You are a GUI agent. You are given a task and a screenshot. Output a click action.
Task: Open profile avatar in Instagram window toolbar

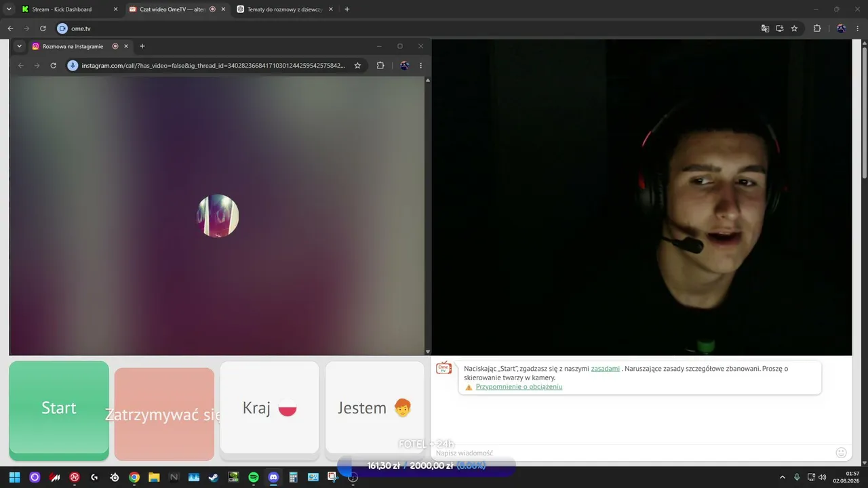[x=404, y=66]
